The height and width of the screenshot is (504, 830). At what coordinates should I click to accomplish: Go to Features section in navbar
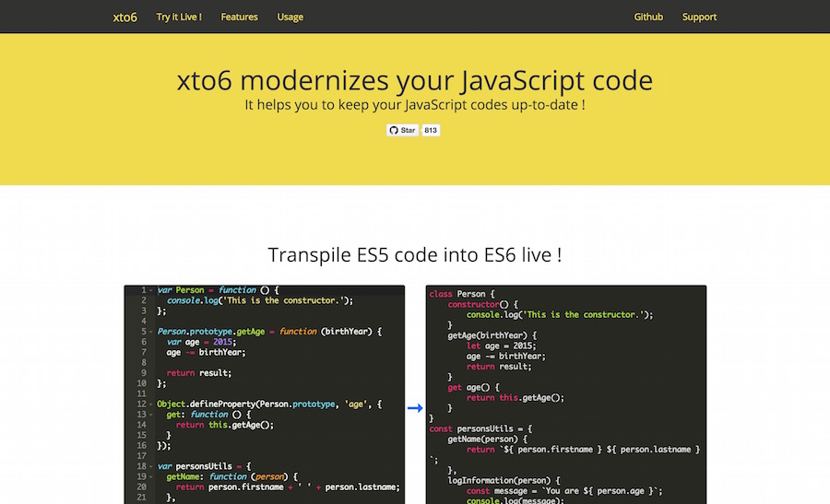click(239, 17)
